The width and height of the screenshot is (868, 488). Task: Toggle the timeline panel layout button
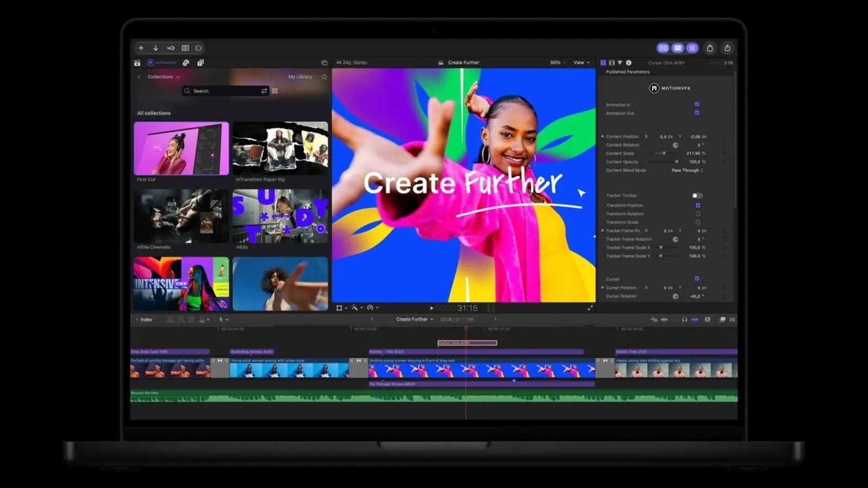click(678, 48)
